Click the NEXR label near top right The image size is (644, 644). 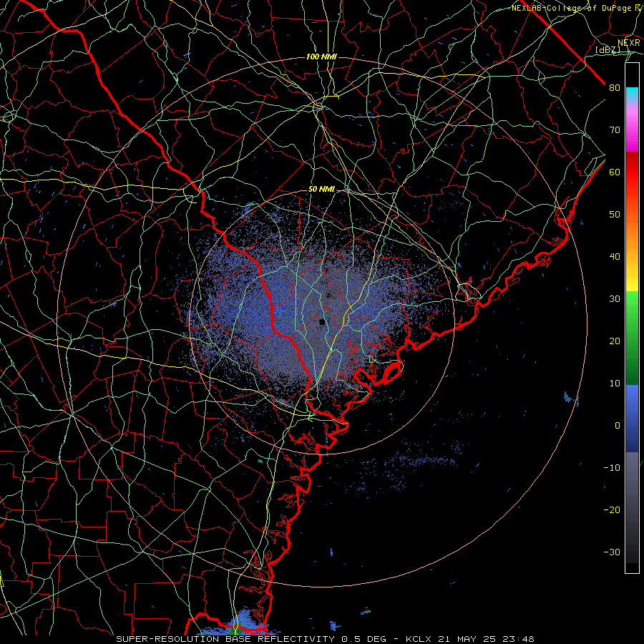(629, 43)
